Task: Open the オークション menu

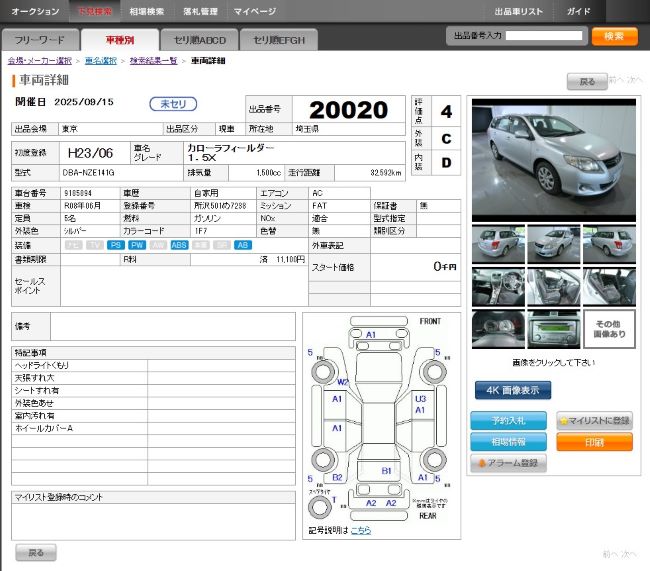Action: click(x=35, y=11)
